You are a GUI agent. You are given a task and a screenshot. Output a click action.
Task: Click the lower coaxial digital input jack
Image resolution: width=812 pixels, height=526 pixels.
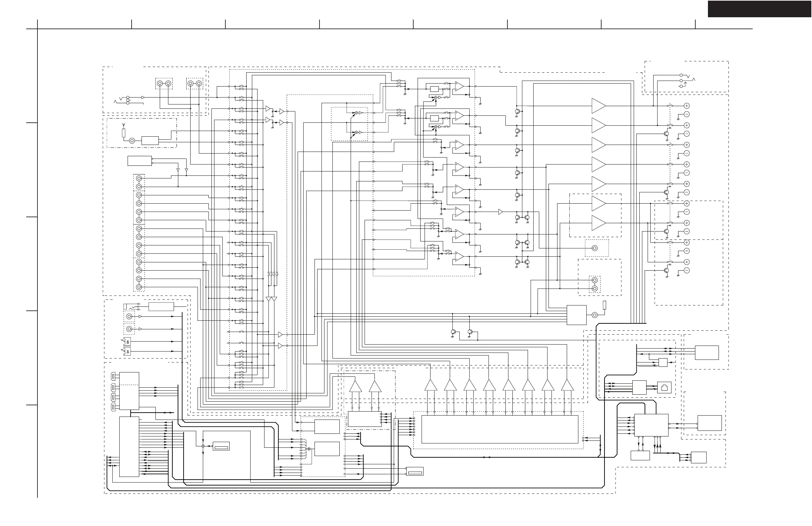(x=129, y=329)
